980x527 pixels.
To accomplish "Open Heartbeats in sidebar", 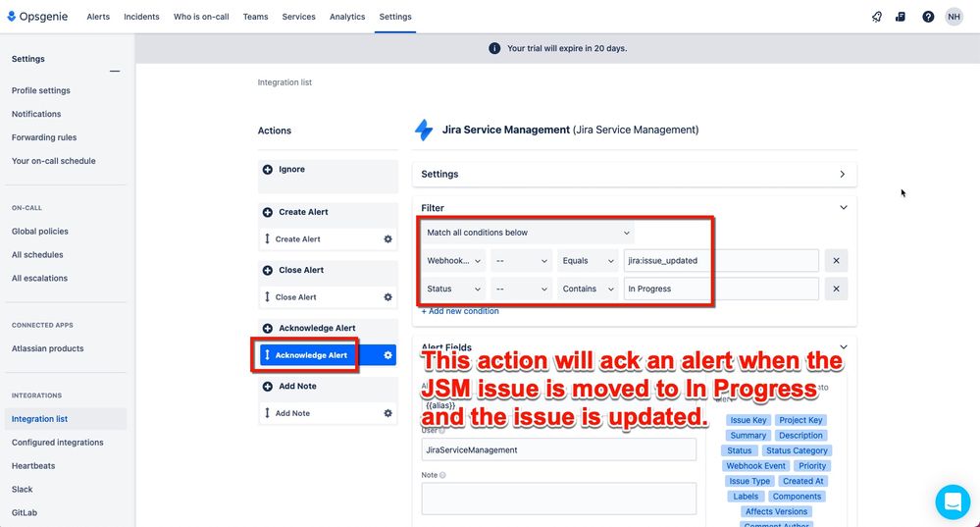I will [33, 466].
